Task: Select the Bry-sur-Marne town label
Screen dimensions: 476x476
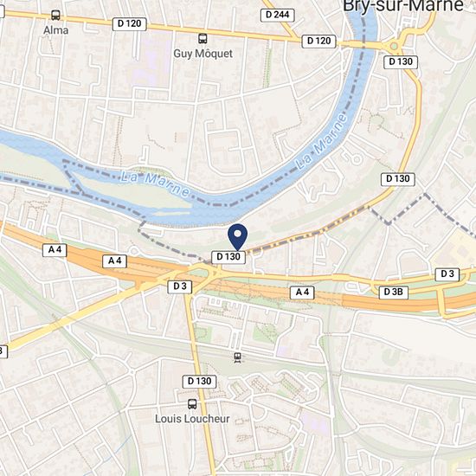Action: tap(402, 6)
